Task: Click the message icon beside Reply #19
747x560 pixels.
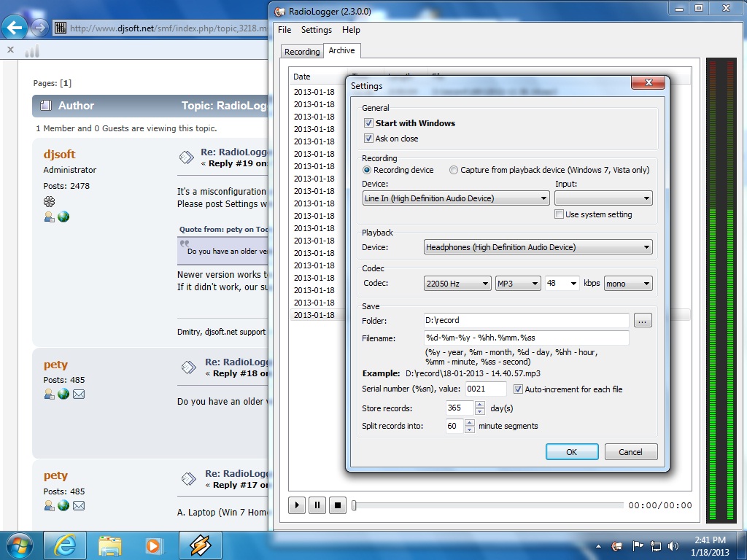Action: click(186, 157)
